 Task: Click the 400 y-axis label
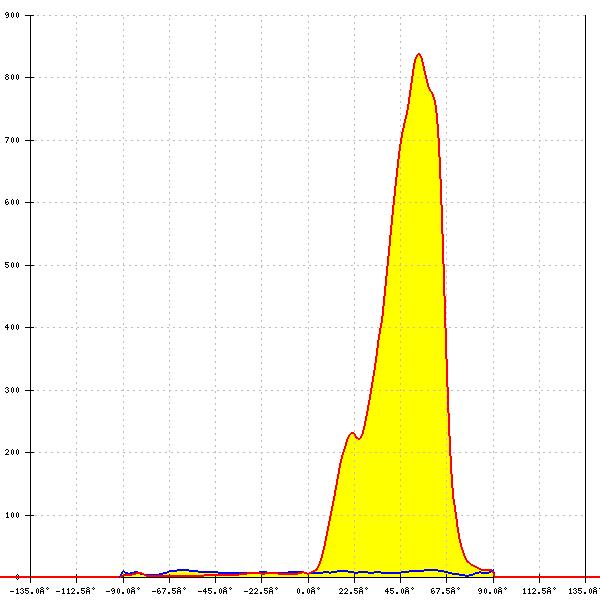(x=12, y=328)
